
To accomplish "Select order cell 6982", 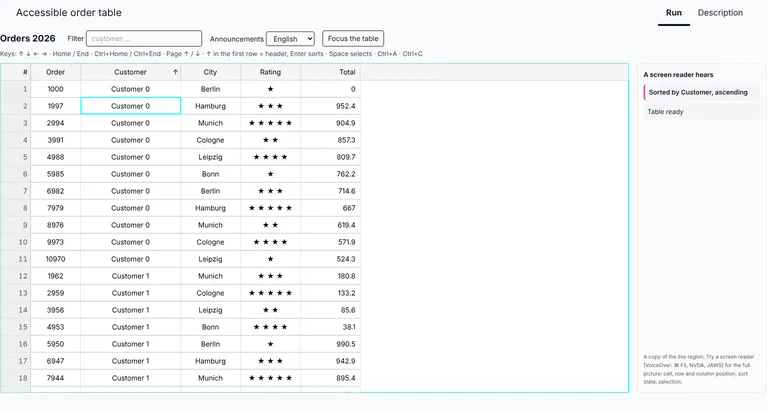I will point(55,191).
